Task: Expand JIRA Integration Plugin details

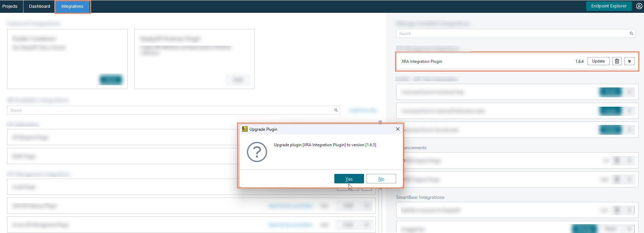Action: tap(629, 61)
